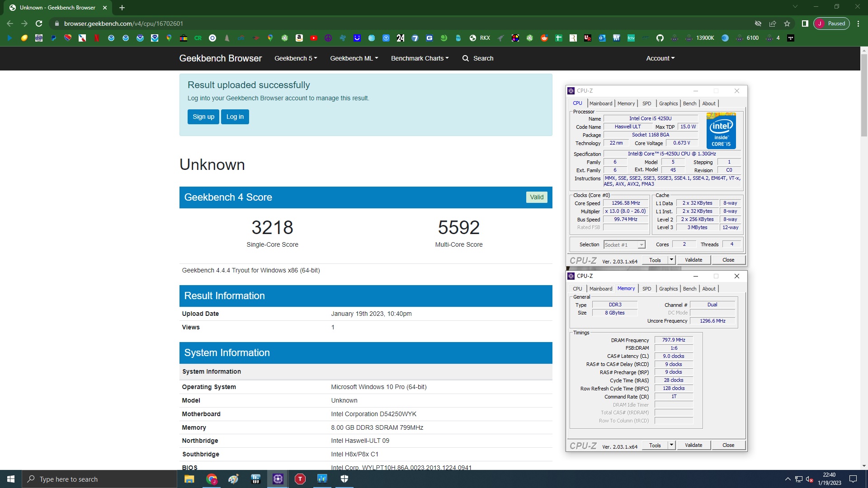
Task: Open the PayPal bookmark icon
Action: (53, 38)
